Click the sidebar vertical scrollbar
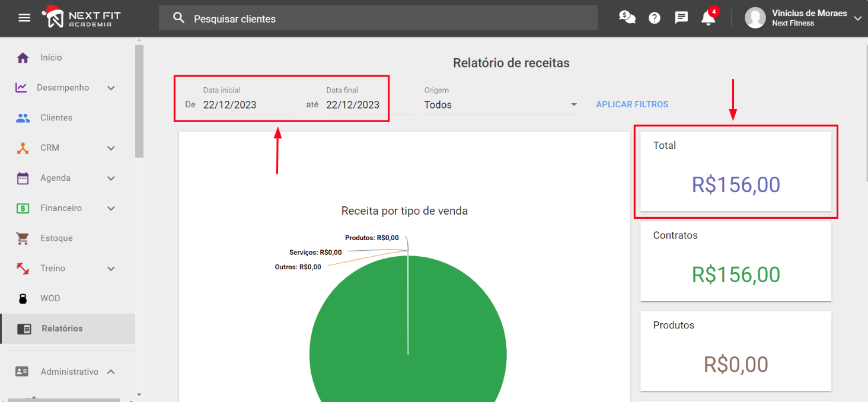Viewport: 868px width, 402px height. (139, 101)
